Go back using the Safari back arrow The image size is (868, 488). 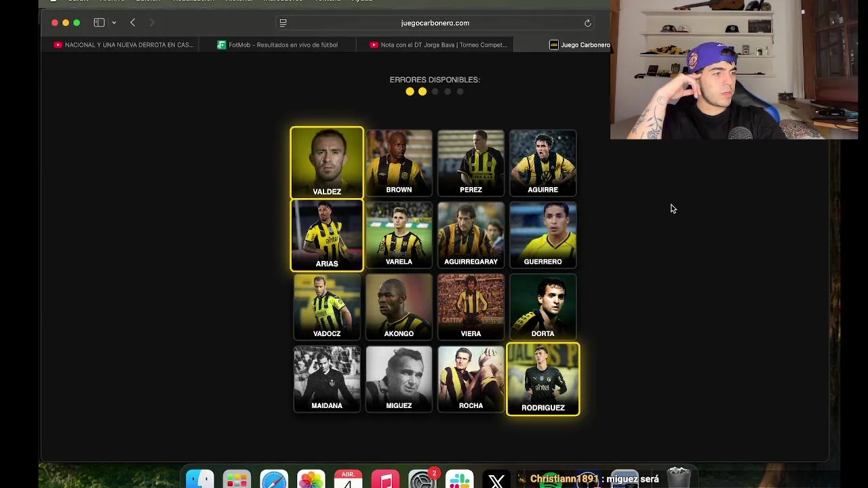[133, 22]
